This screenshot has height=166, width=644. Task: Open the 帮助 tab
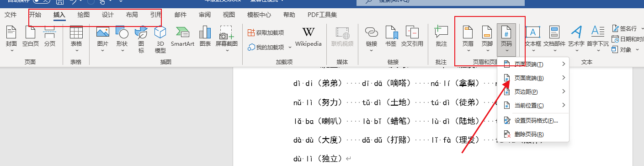[289, 15]
